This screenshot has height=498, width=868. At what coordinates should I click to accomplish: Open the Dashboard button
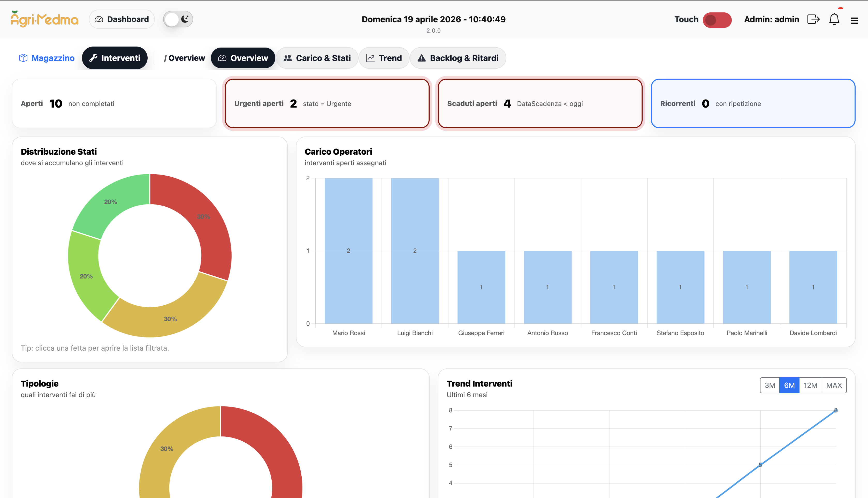point(122,19)
